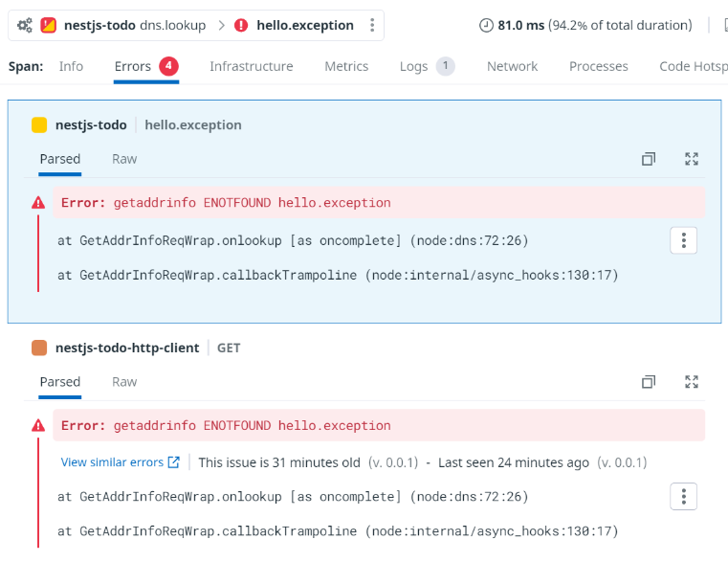This screenshot has width=728, height=562.
Task: Click the red error icon beside hello.exception
Action: click(x=241, y=25)
